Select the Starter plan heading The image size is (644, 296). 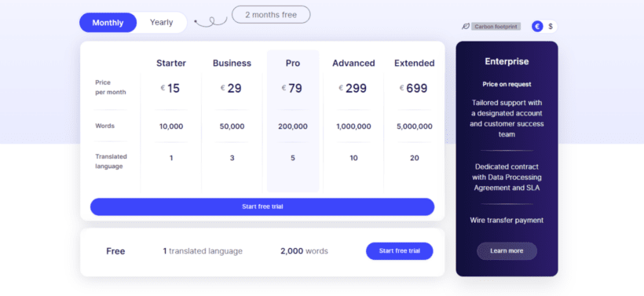click(171, 64)
